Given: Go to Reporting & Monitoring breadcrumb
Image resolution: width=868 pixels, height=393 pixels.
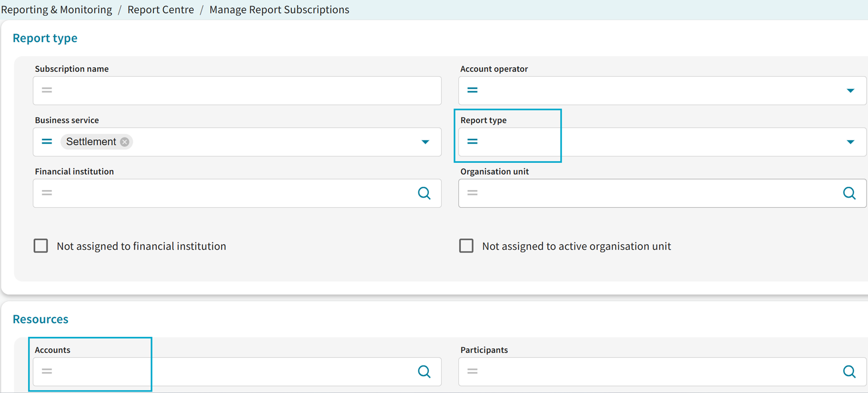Looking at the screenshot, I should pos(57,10).
